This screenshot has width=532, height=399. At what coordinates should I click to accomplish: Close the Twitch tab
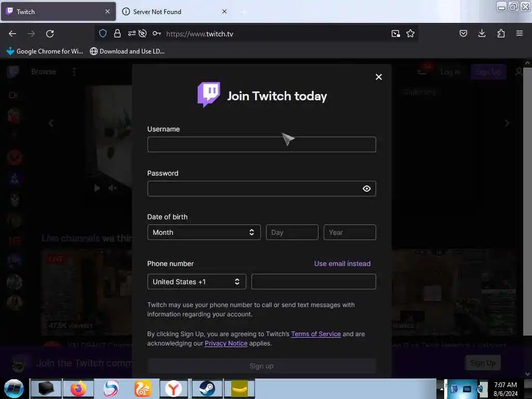click(108, 11)
